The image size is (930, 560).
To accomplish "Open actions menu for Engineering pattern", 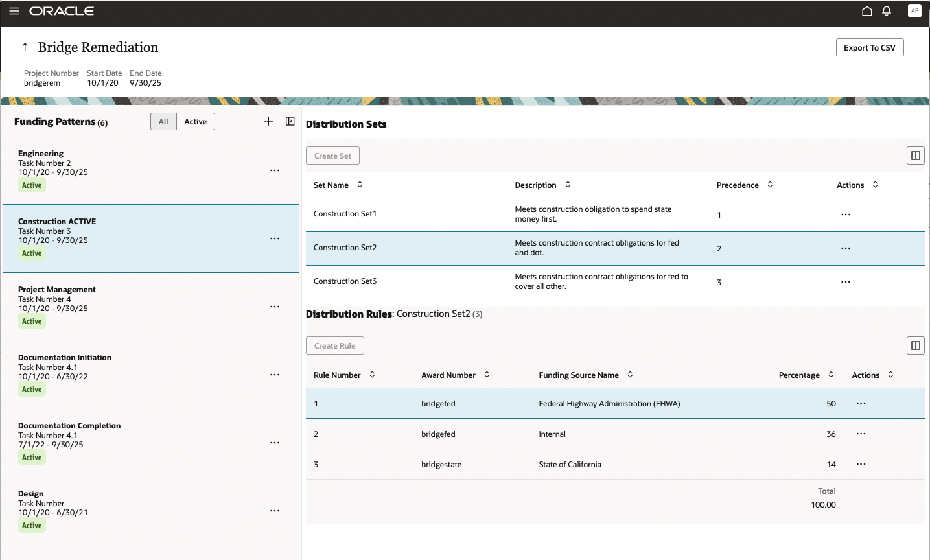I will tap(275, 170).
